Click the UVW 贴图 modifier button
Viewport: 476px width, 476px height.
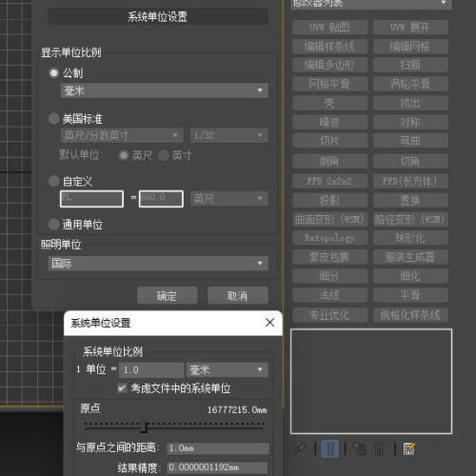(329, 28)
